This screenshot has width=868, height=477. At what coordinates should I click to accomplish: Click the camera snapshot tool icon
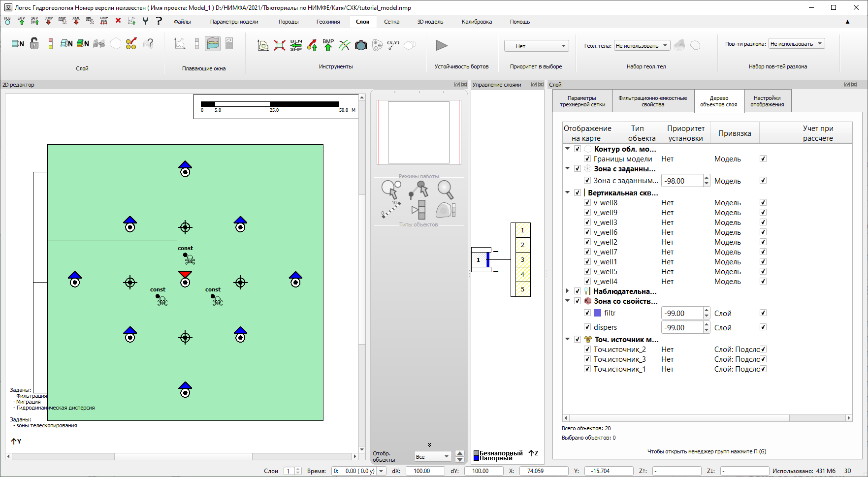point(361,45)
